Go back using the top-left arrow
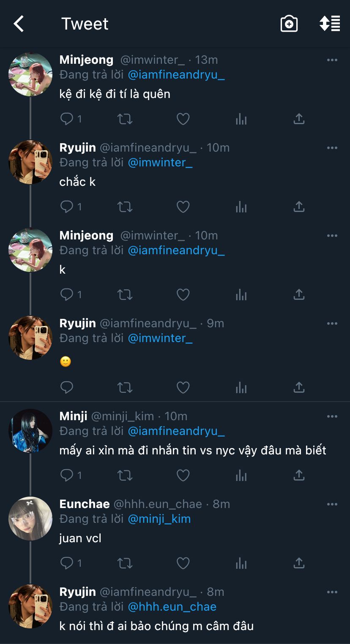Screen dimensions: 350x644 pyautogui.click(x=19, y=24)
